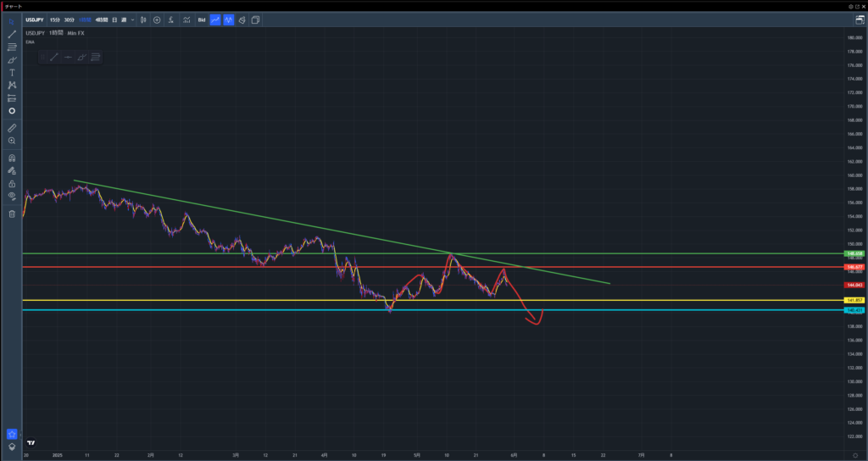
Task: Click the USDJPY symbol selector
Action: tap(34, 20)
